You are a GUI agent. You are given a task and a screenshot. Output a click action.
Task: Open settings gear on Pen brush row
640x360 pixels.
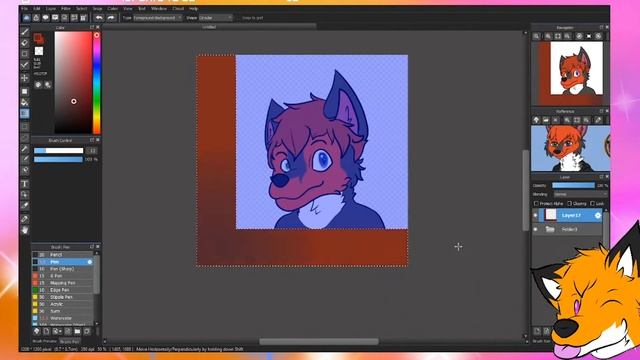pos(90,262)
